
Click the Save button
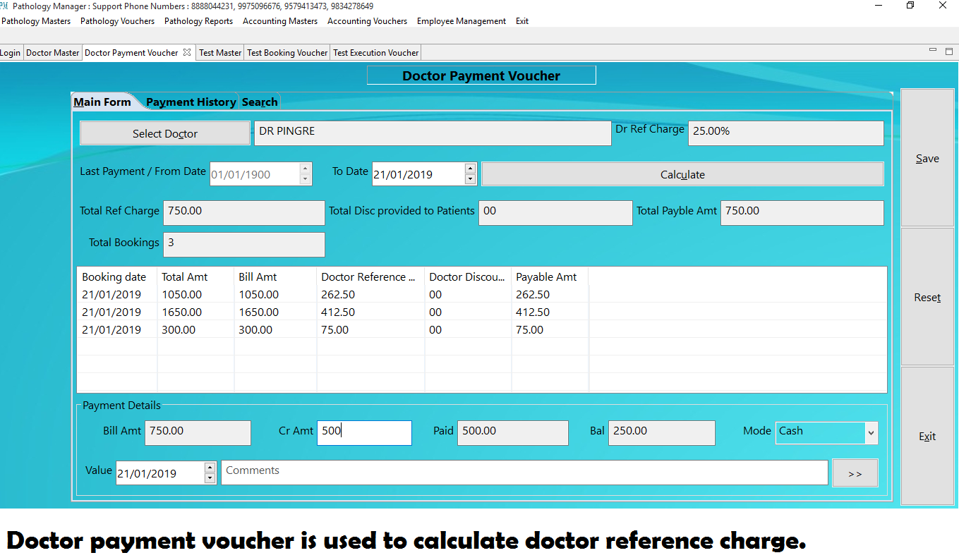click(x=927, y=159)
